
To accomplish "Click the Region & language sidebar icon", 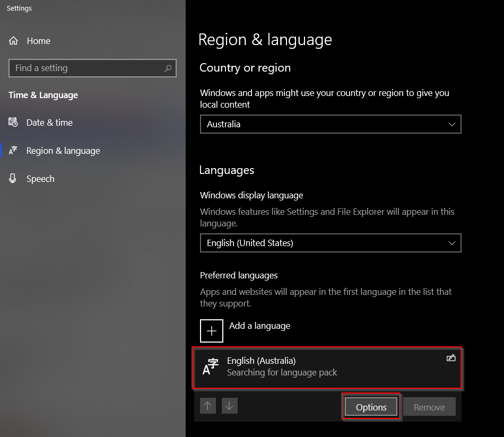I will 13,151.
